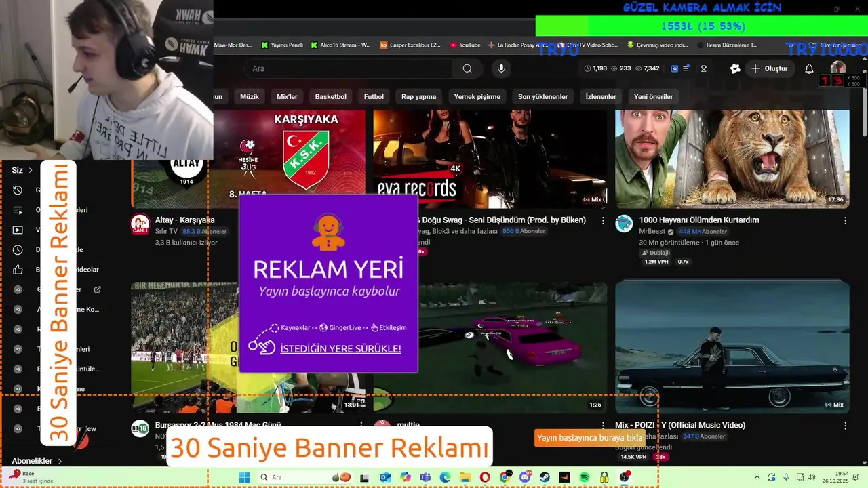Show hidden system tray icons

tap(757, 477)
